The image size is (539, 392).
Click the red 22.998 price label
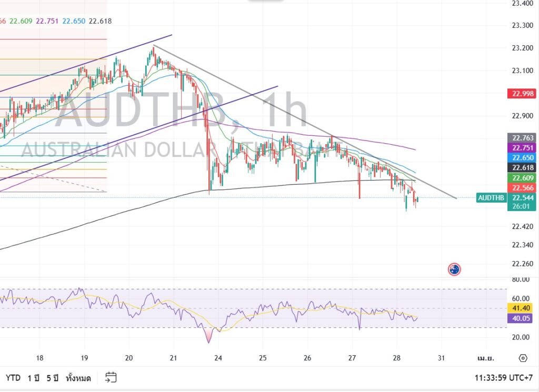pos(522,94)
